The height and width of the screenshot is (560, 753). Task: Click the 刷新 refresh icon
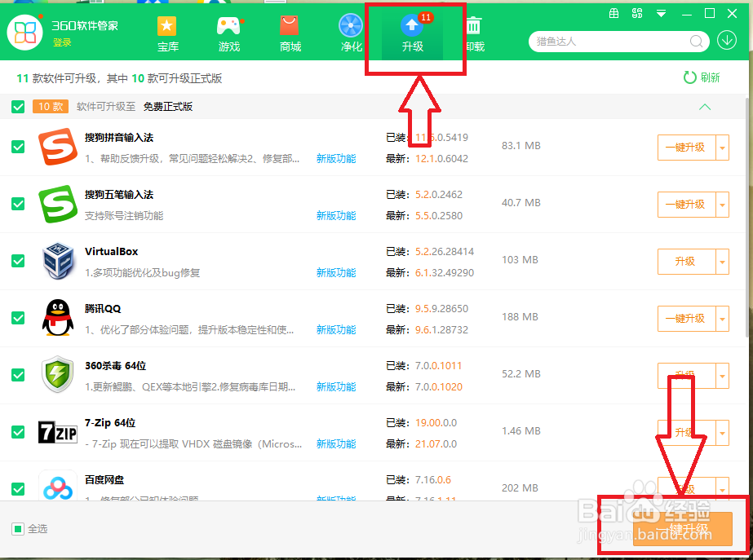689,77
